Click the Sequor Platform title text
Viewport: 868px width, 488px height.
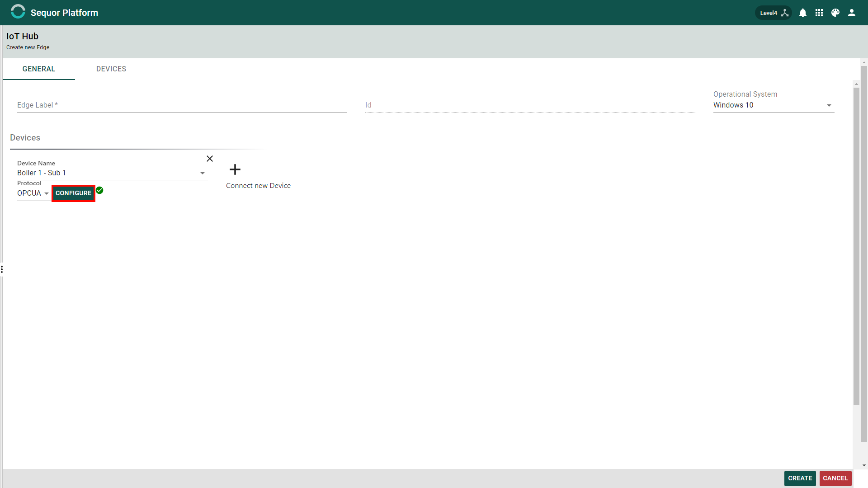click(x=64, y=13)
